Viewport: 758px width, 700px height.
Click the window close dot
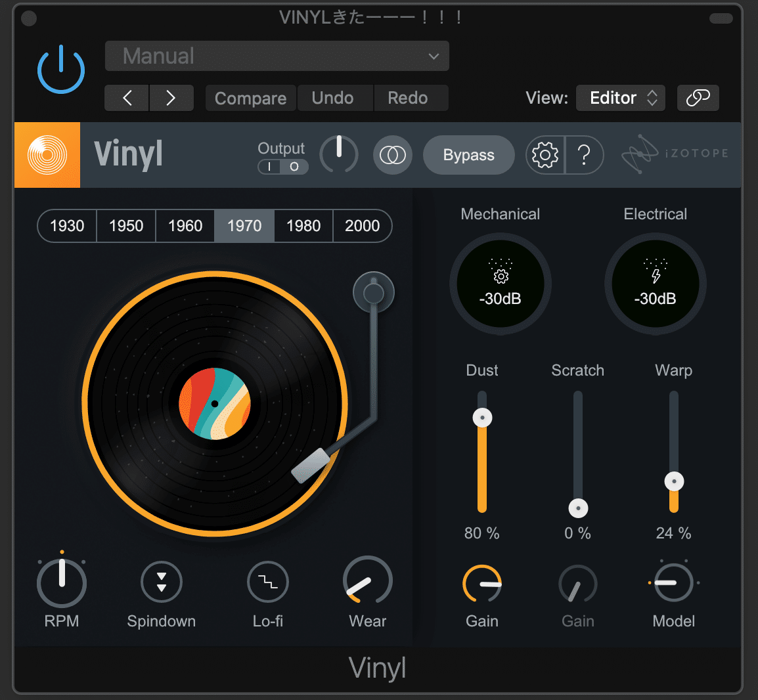pos(29,18)
